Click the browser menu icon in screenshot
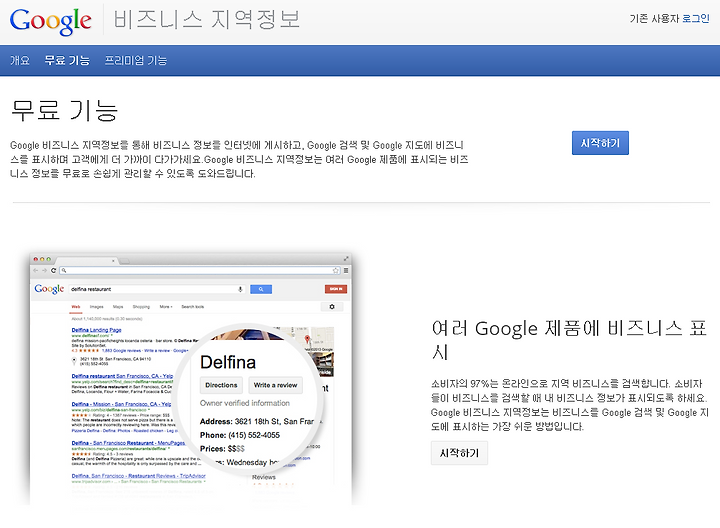Image resolution: width=720 pixels, height=528 pixels. (346, 270)
